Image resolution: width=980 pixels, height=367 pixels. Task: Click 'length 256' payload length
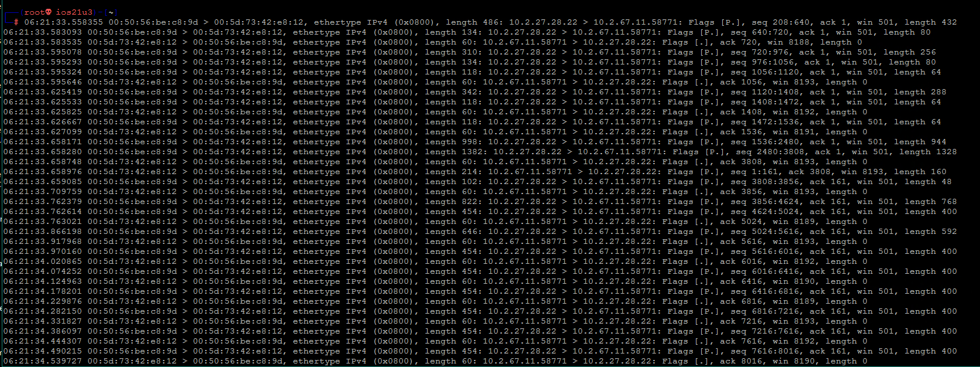(909, 52)
